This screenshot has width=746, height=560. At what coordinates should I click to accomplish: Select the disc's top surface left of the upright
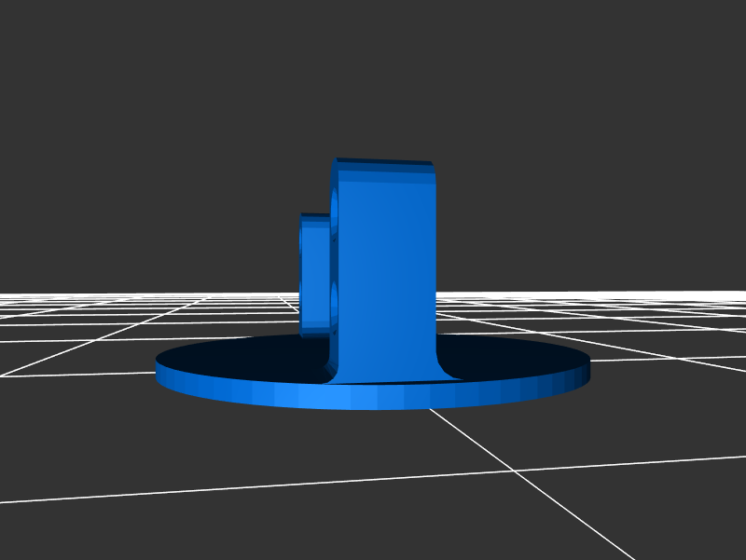242,359
